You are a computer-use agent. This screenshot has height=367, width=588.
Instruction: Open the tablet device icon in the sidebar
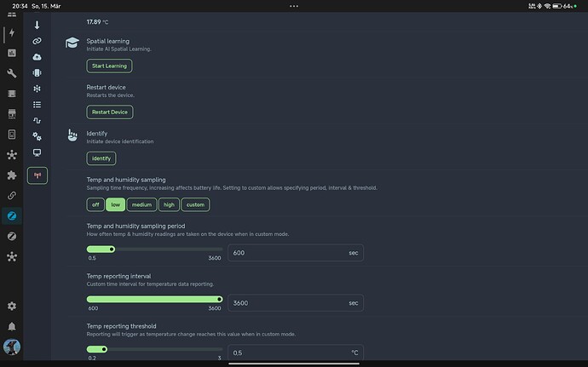click(x=12, y=135)
